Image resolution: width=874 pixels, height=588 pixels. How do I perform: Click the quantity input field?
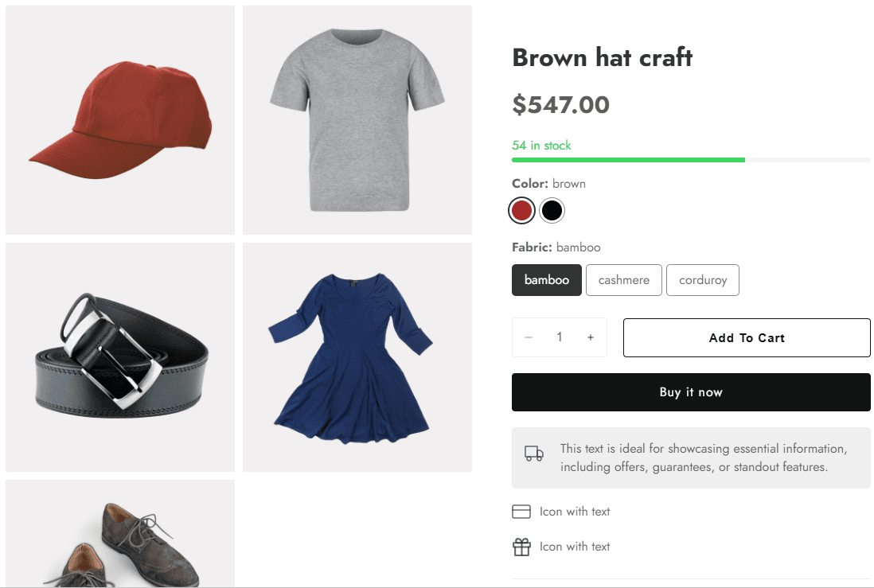(560, 337)
